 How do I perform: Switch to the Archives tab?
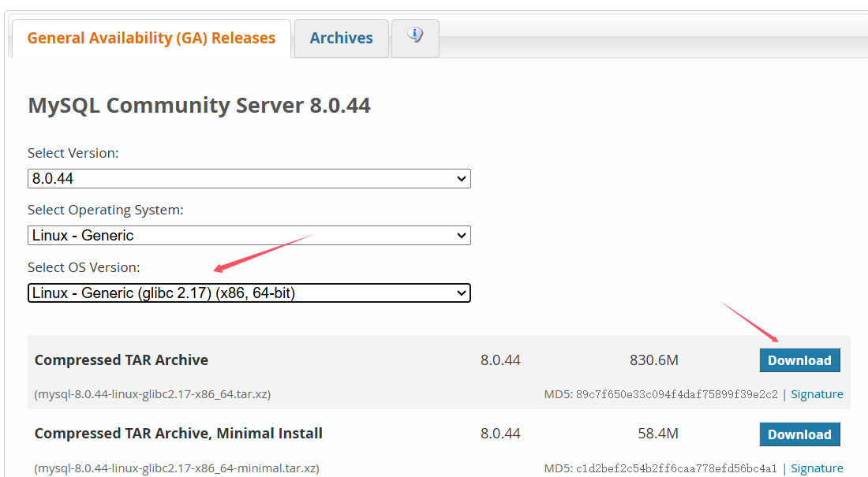pos(341,38)
